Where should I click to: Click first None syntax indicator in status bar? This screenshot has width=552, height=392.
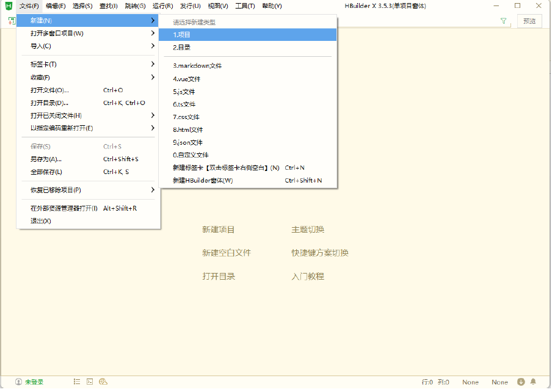point(470,382)
